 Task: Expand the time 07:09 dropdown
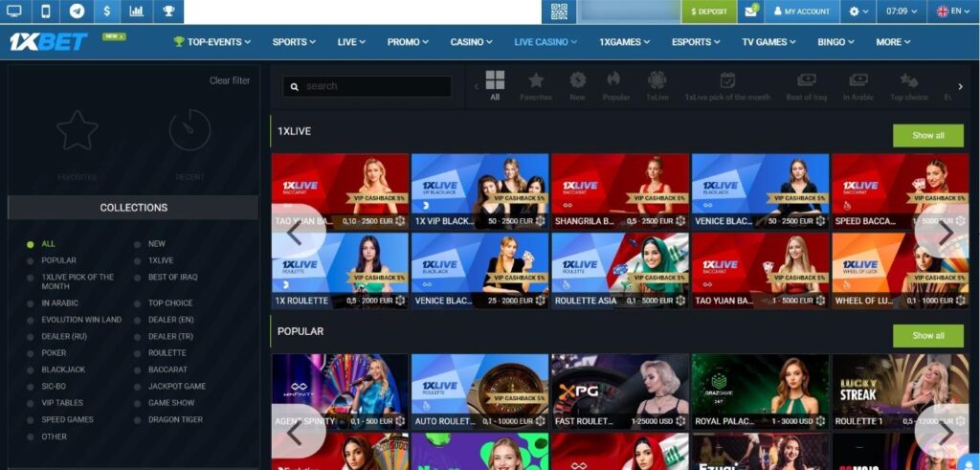(902, 11)
